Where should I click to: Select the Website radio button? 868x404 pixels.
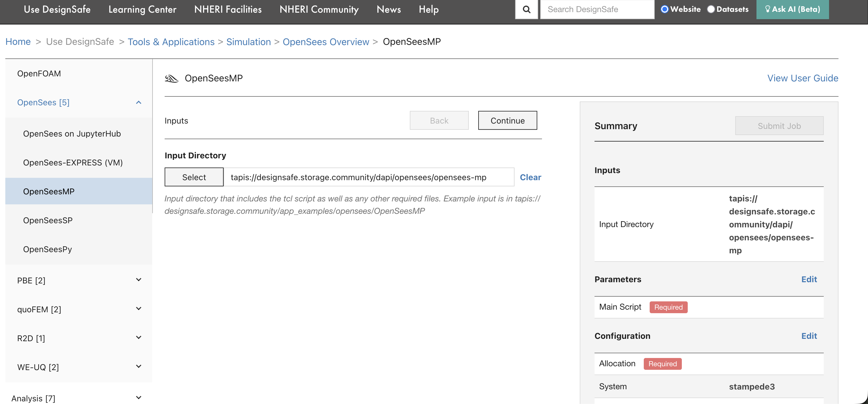click(x=664, y=9)
